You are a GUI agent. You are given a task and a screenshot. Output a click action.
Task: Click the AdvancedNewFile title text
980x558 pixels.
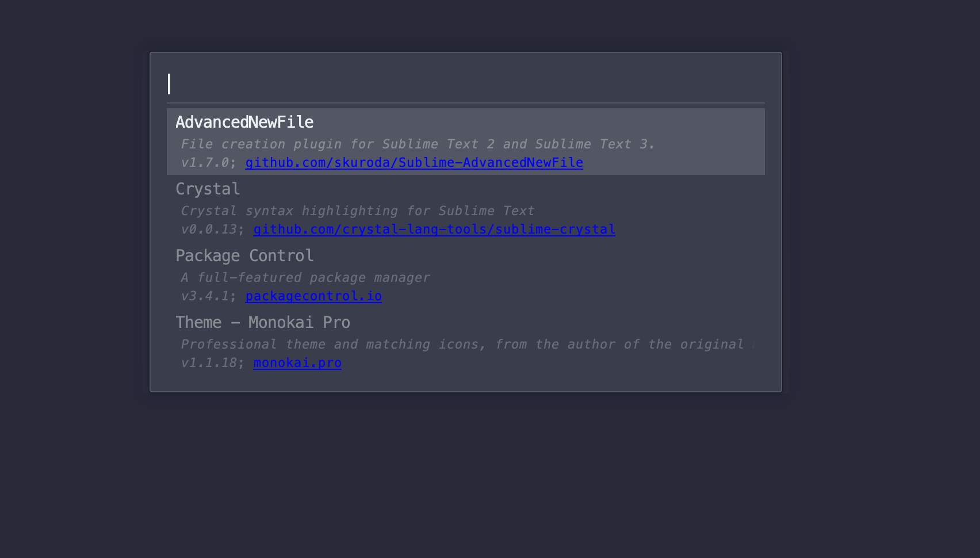pos(244,122)
